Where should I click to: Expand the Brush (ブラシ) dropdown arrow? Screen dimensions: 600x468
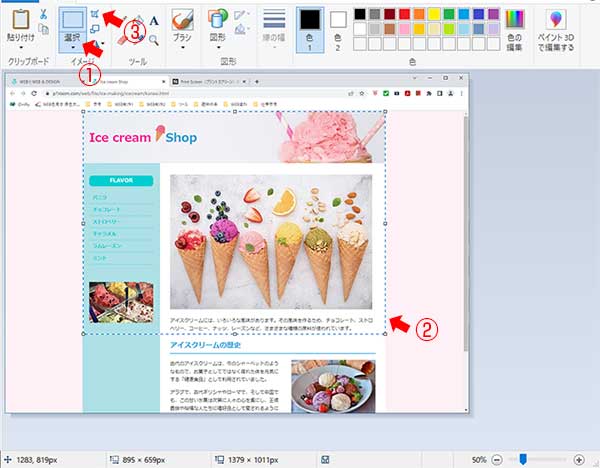coord(182,46)
